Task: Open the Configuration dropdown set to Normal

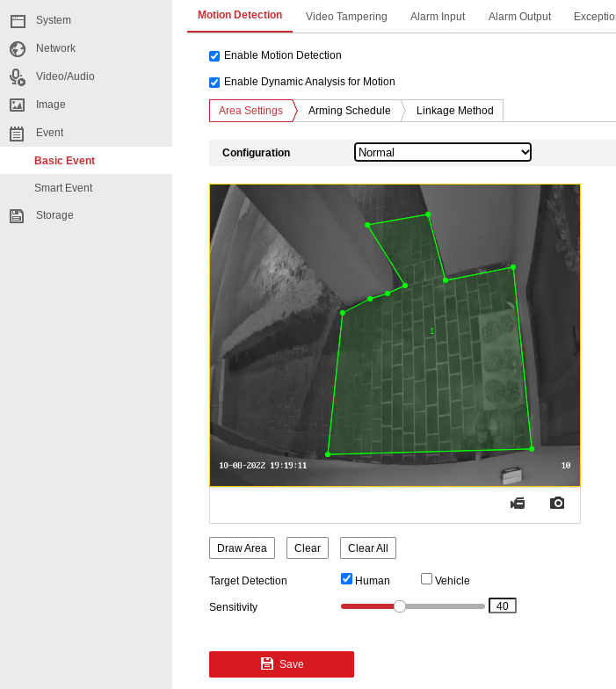Action: [x=443, y=152]
